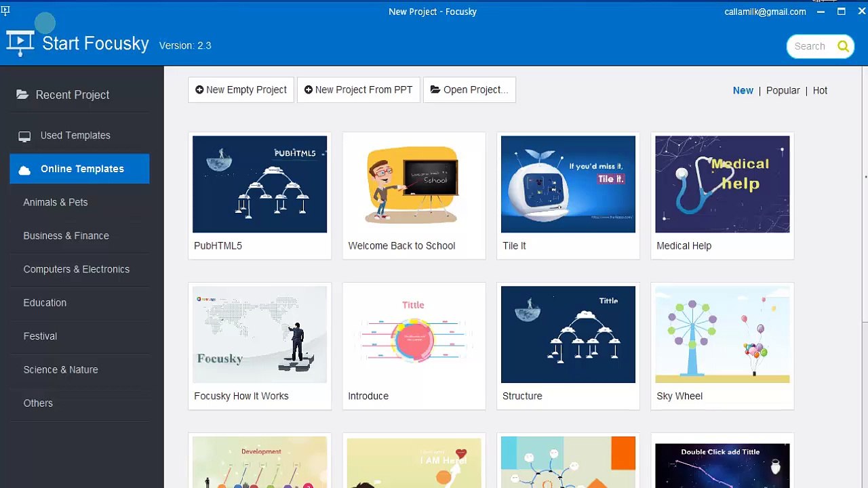The width and height of the screenshot is (868, 488).
Task: Click the Structure template name
Action: pos(522,396)
